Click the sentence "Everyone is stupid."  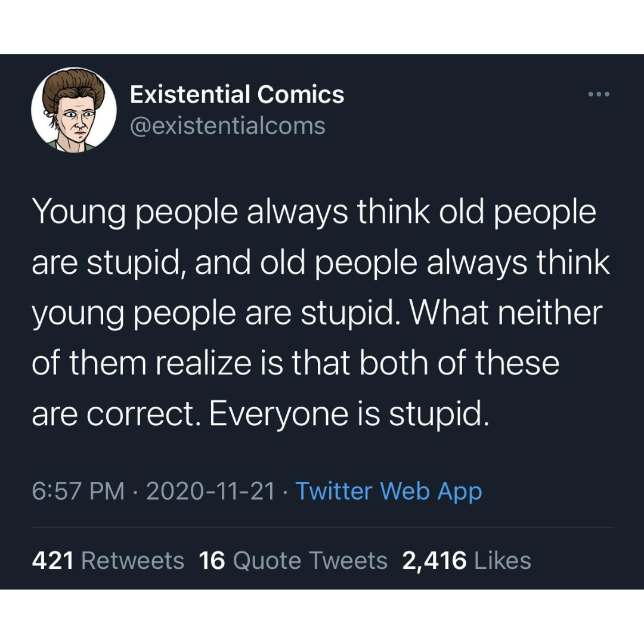[x=349, y=414]
